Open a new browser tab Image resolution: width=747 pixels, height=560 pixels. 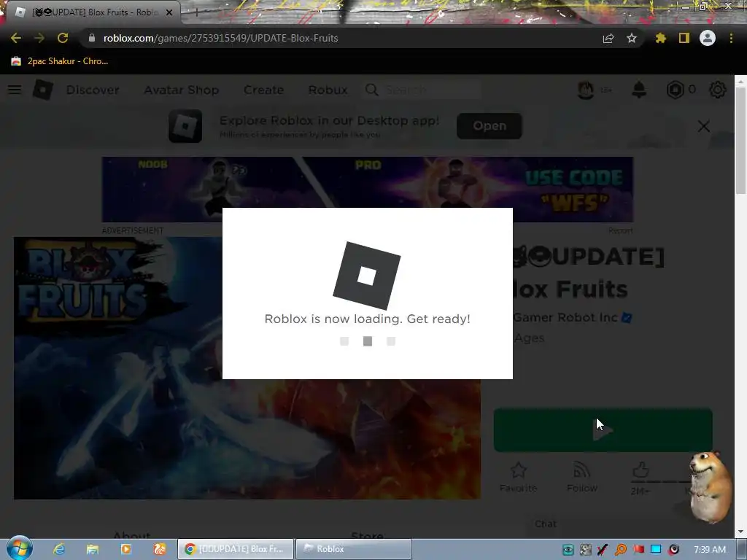pyautogui.click(x=196, y=12)
